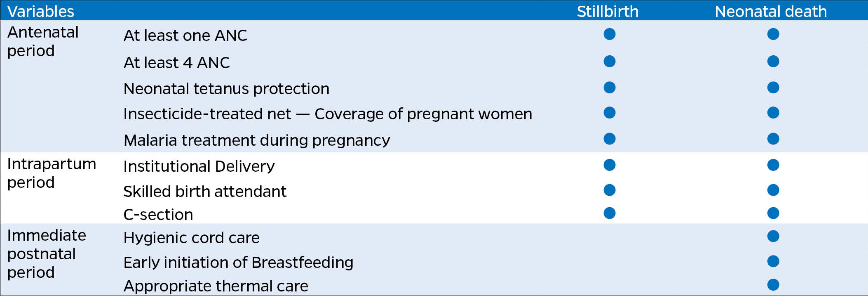Click the Stillbirth dot for At least one ANC
The image size is (868, 296).
tap(609, 34)
